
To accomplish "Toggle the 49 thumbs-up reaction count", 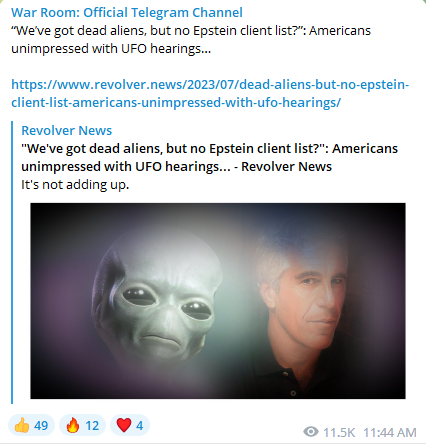I will 31,426.
